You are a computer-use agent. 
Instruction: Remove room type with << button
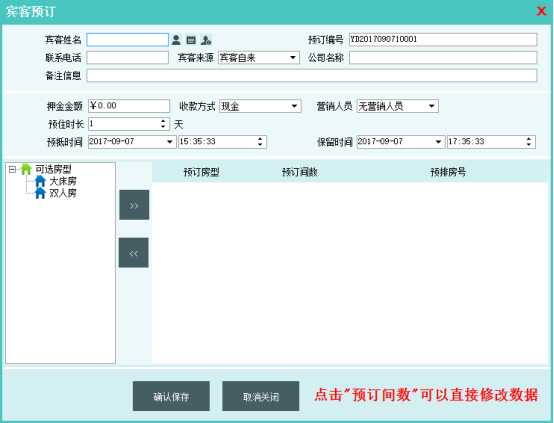134,253
